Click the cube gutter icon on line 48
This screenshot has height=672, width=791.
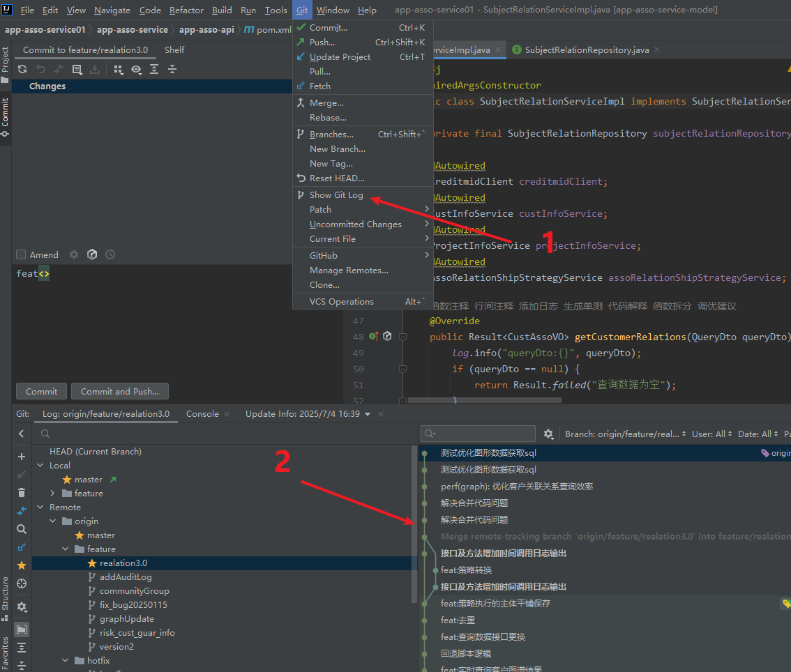pos(387,336)
